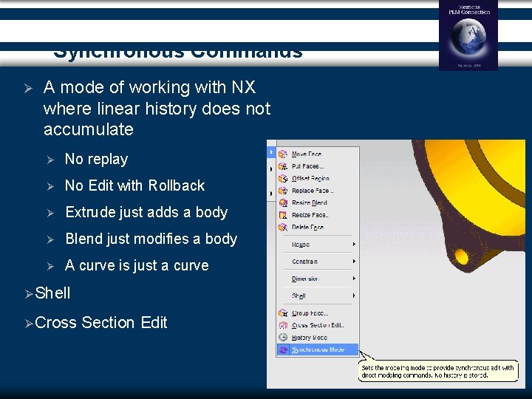Select Offset Region in the menu
Viewport: 532px width, 399px height.
tap(318, 179)
